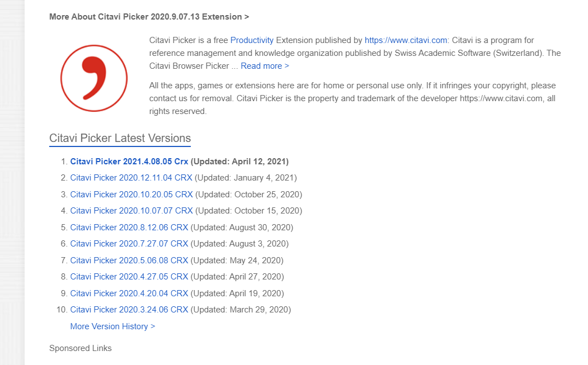Visit the https://www.citavi.com publisher link

(406, 40)
